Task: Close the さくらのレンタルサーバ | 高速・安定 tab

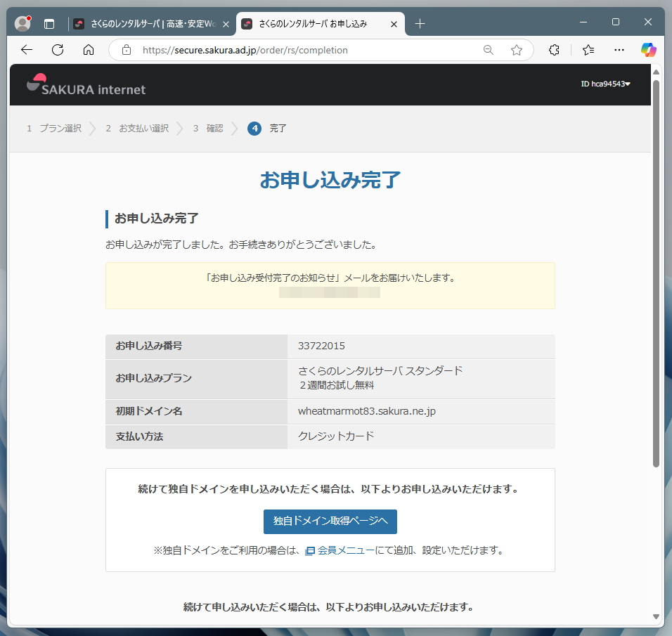Action: [x=226, y=24]
